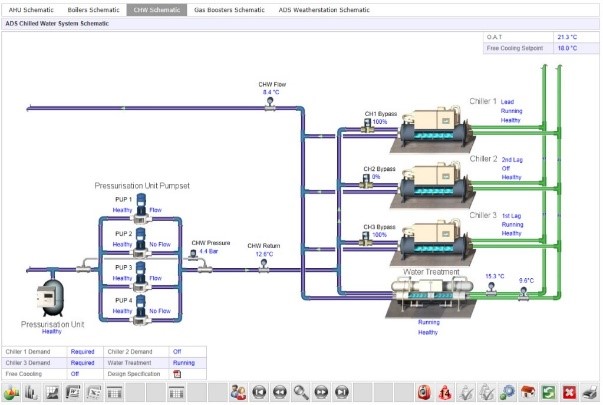Select the CHW Schematic tab
Screen dimensions: 603x405
[157, 10]
